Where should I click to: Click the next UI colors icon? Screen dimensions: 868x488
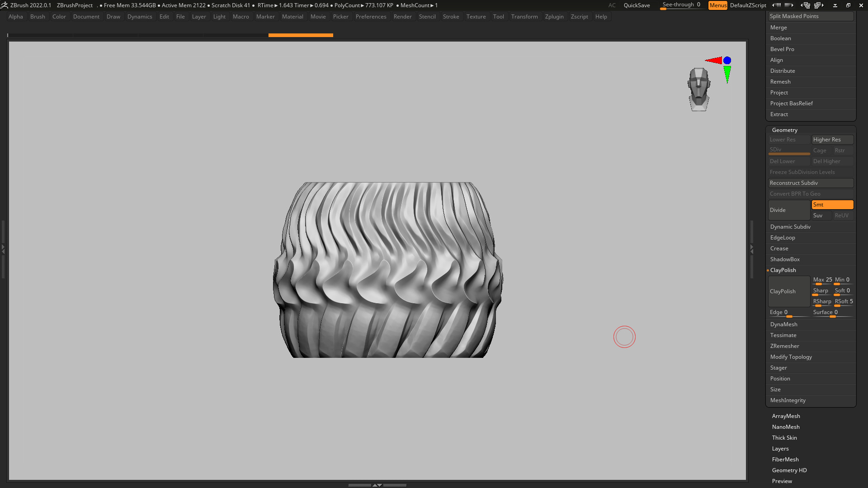(x=789, y=5)
